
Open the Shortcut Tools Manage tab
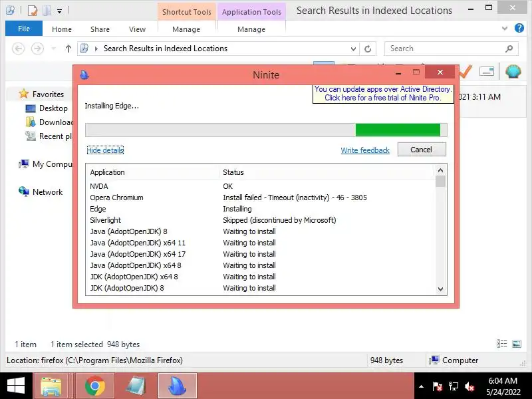pos(186,29)
